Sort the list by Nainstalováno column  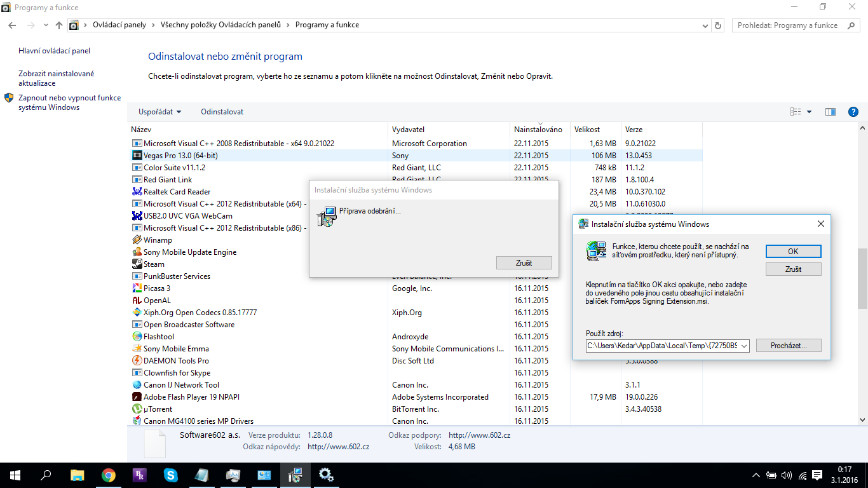[x=539, y=130]
